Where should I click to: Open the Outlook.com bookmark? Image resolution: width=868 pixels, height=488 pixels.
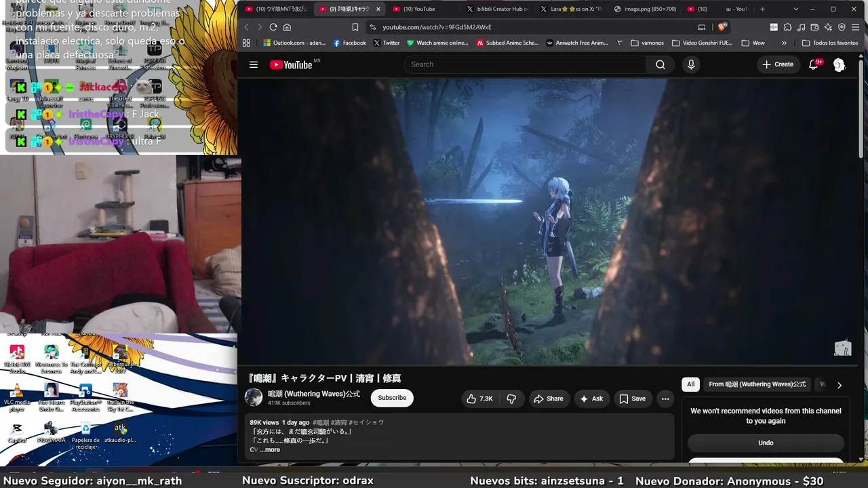[294, 43]
